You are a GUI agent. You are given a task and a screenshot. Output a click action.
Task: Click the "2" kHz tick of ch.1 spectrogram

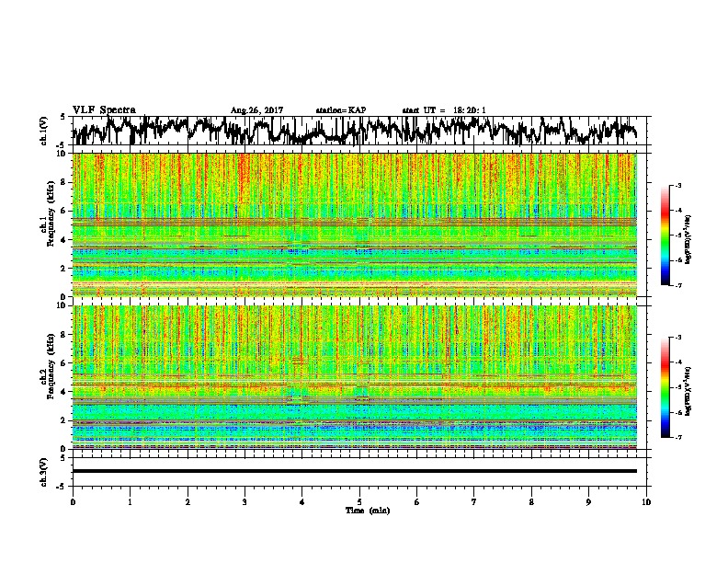64,268
